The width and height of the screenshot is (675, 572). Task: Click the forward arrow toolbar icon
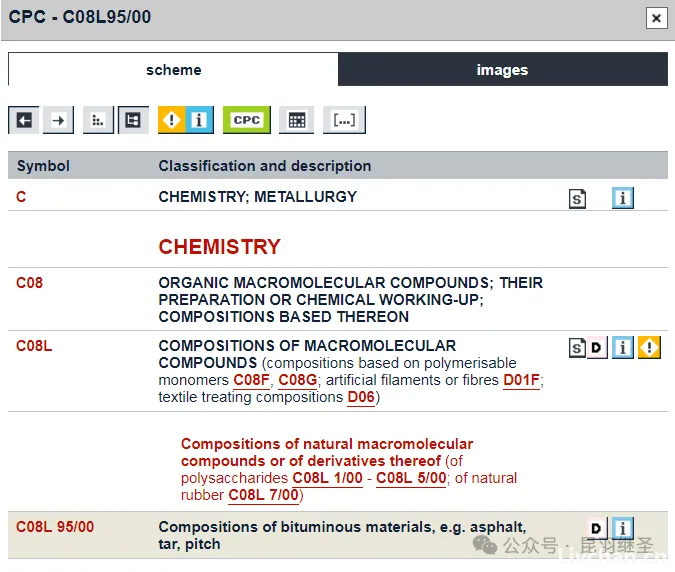coord(58,120)
